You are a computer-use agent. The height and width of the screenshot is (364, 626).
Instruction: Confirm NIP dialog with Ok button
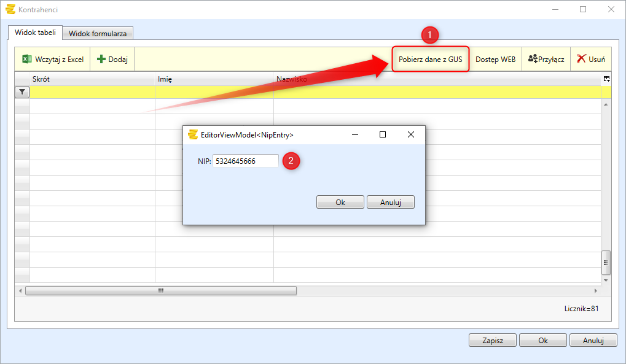(340, 202)
